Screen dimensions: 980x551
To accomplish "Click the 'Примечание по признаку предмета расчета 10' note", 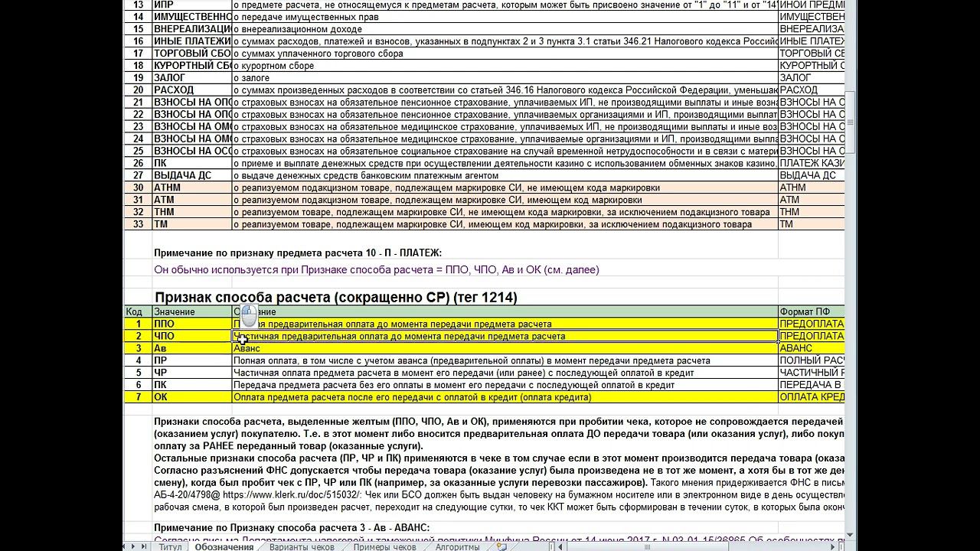I will (298, 253).
